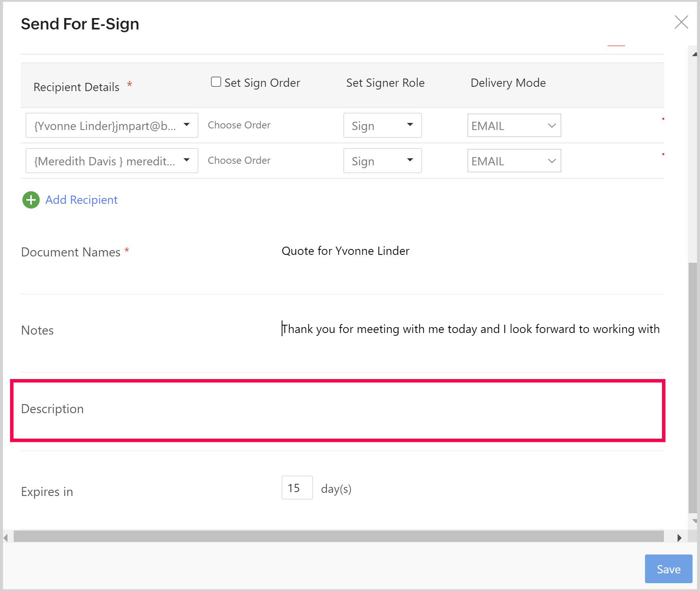The height and width of the screenshot is (591, 700).
Task: Click the horizontal scrollbar left arrow
Action: [6, 538]
